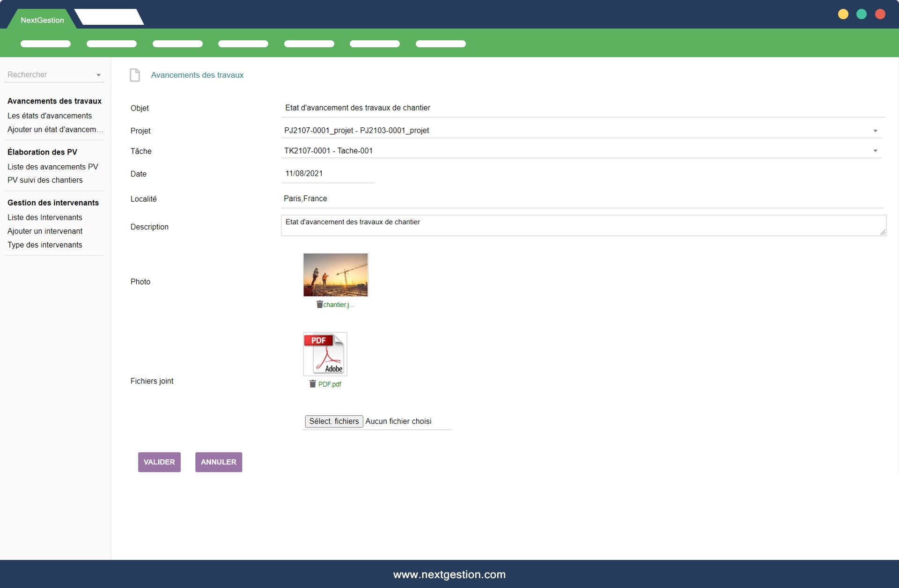
Task: Expand the Tâche dropdown arrow
Action: click(875, 151)
